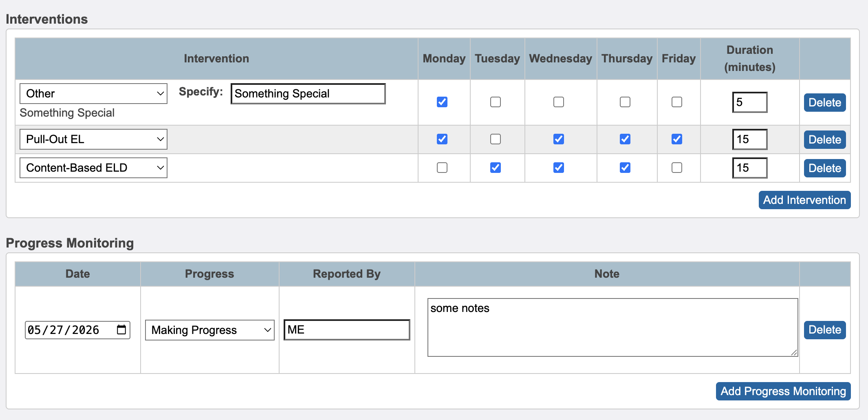The image size is (868, 420).
Task: Click the duration field showing 5
Action: (x=750, y=102)
